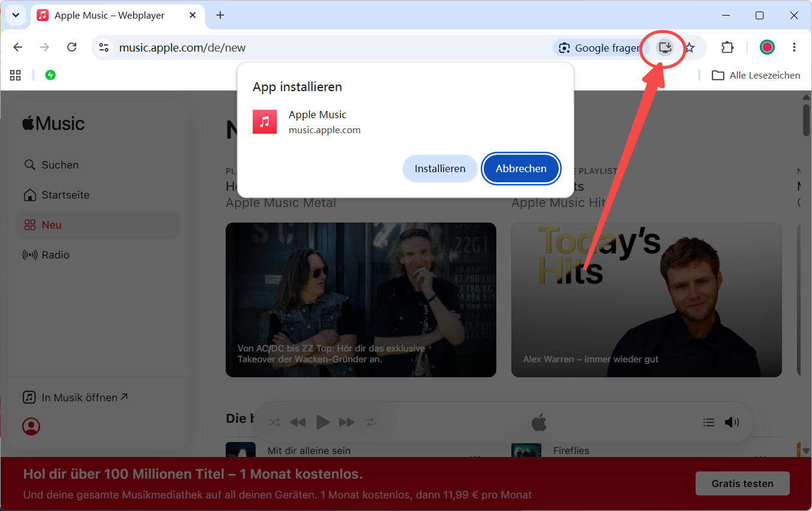Image resolution: width=812 pixels, height=511 pixels.
Task: Click the Apple Music app icon in the install dialog
Action: coord(265,122)
